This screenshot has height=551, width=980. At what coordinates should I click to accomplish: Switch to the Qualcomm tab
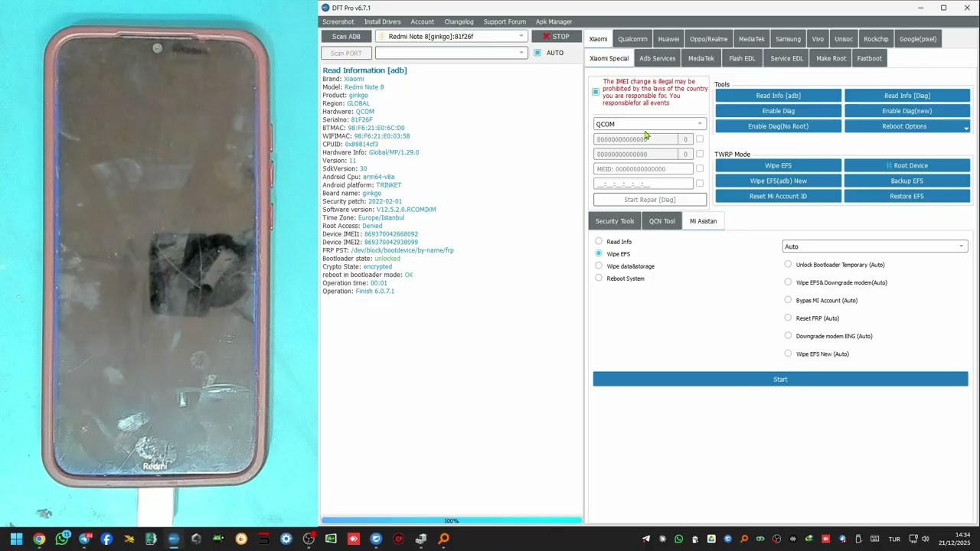pos(632,39)
